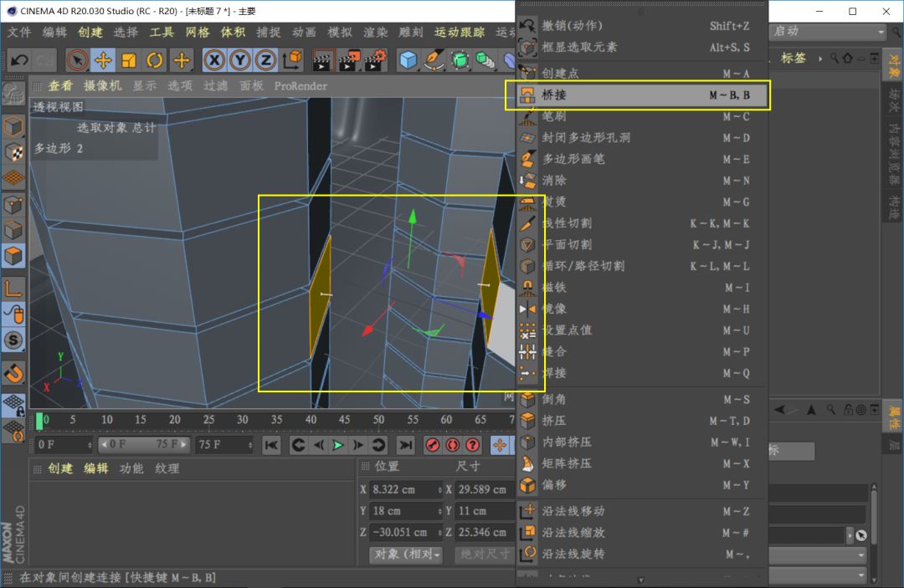Click the X position field 8.322 cm
This screenshot has height=588, width=904.
click(x=404, y=489)
